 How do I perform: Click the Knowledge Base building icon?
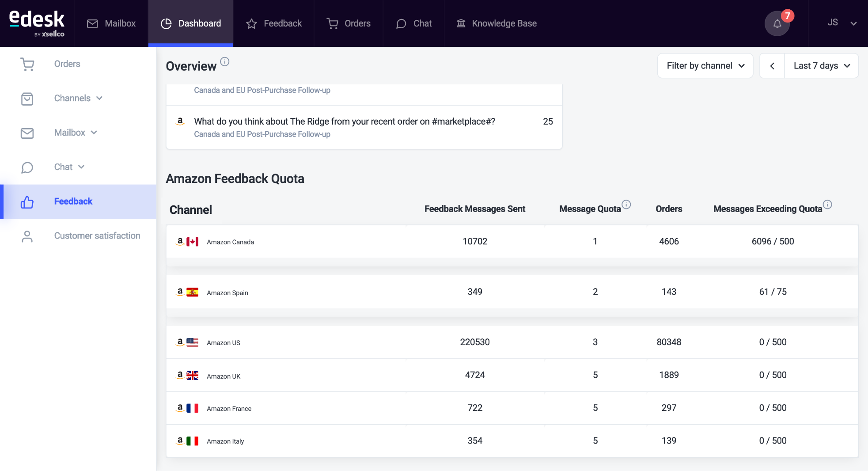click(461, 23)
